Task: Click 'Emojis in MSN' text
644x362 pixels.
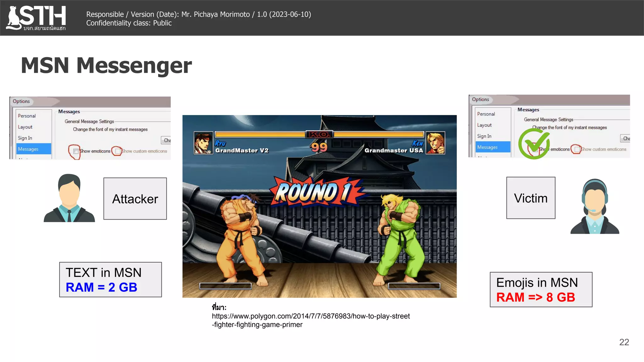Action: (537, 282)
